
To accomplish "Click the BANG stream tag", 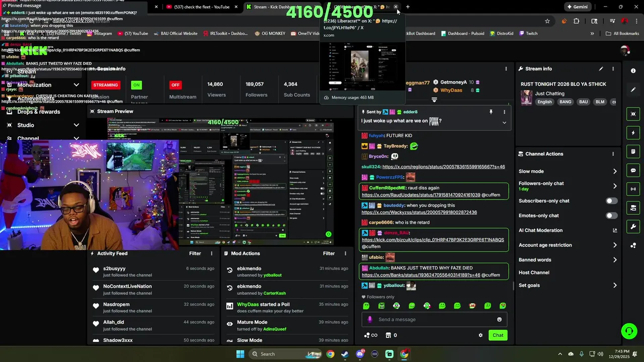I will (566, 102).
